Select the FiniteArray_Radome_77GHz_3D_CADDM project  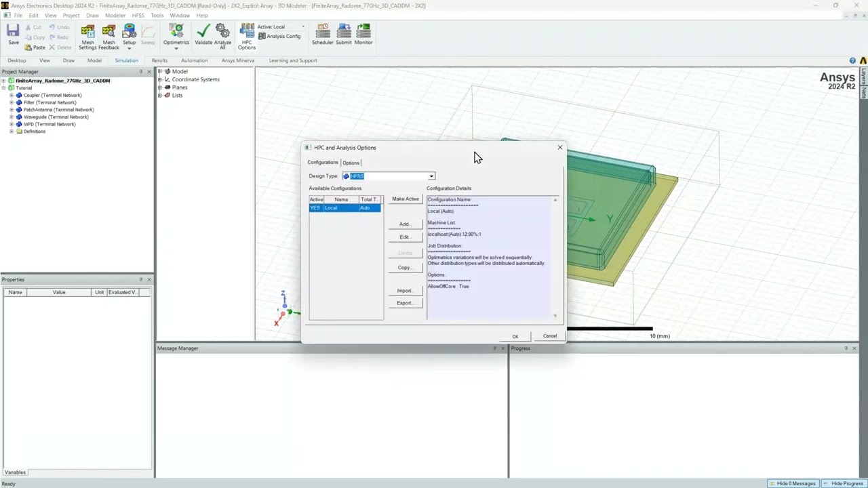pos(62,81)
